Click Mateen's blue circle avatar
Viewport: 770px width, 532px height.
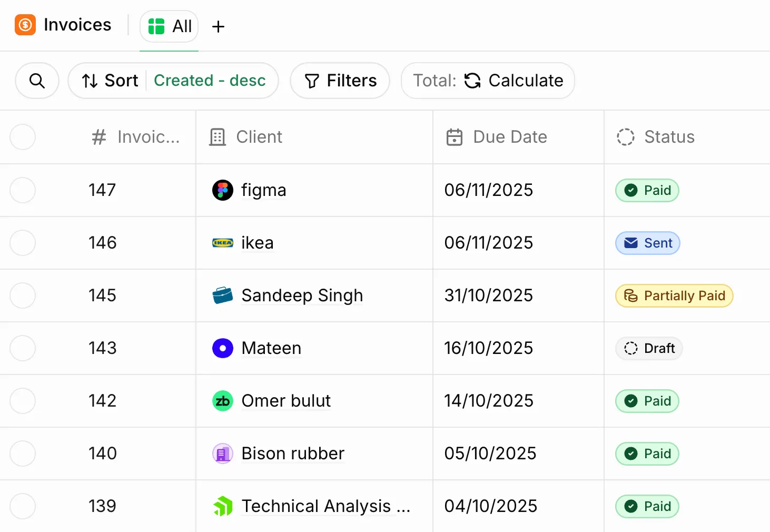223,348
